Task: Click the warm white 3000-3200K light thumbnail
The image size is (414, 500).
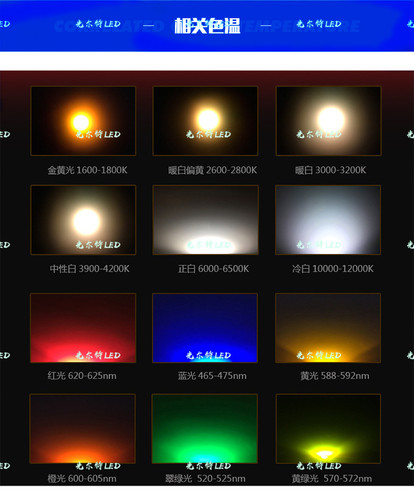Action: point(329,121)
